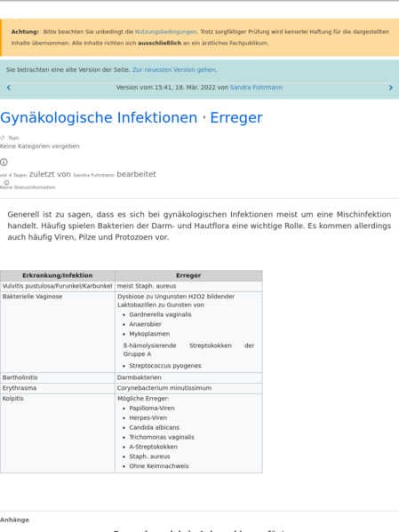Select the 'Vulvitis pustulosa/Furunkel/Karbunkel' cell
The width and height of the screenshot is (399, 532).
(x=58, y=286)
